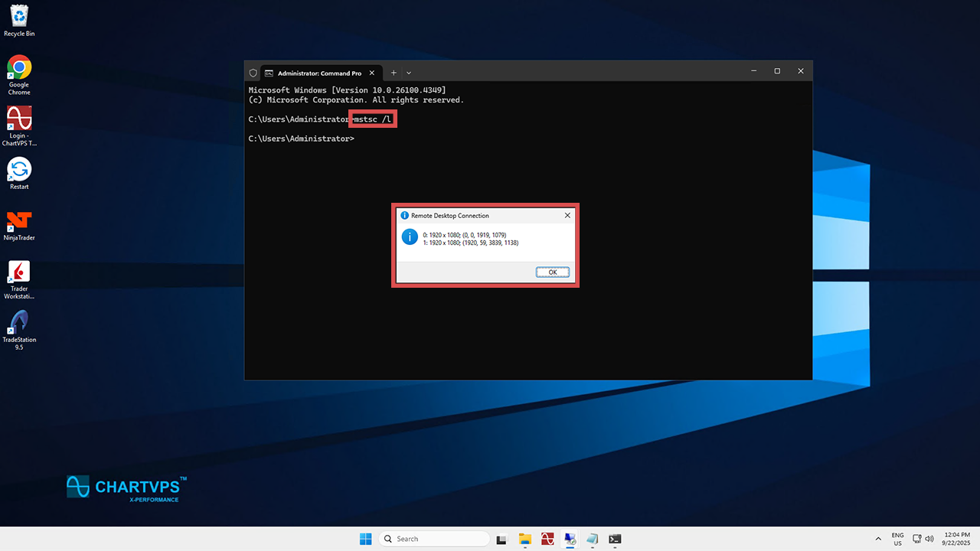Open File Explorer from the taskbar
This screenshot has height=551, width=980.
click(524, 539)
